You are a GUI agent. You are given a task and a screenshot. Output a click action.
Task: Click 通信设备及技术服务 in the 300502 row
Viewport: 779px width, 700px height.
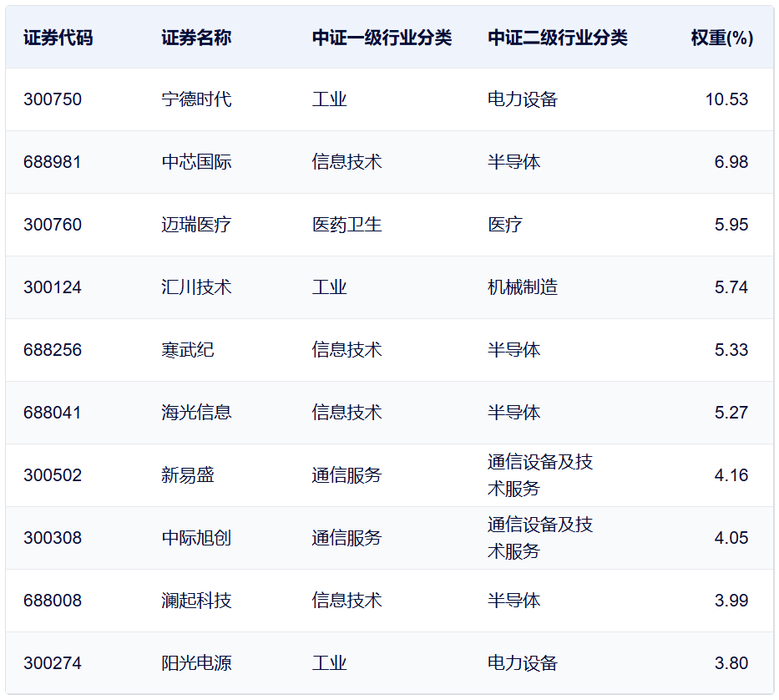coord(540,475)
